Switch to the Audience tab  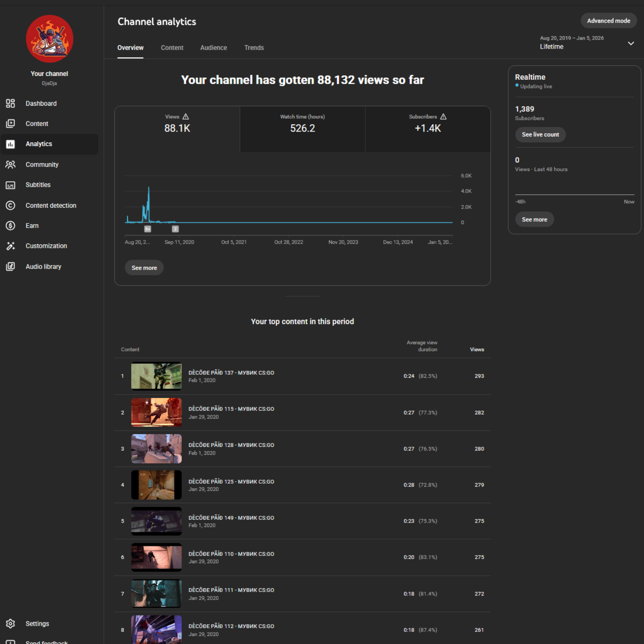pos(213,48)
